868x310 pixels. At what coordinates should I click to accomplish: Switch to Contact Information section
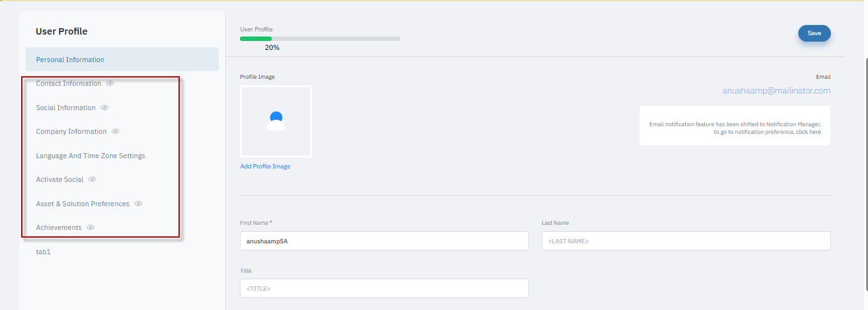(68, 83)
